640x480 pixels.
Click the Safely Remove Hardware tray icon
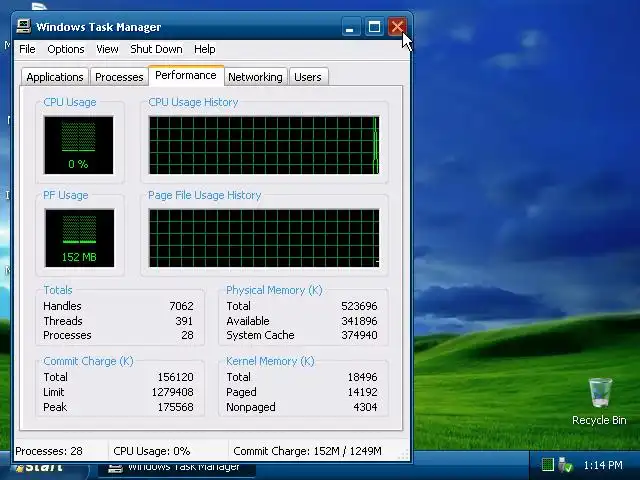[565, 464]
